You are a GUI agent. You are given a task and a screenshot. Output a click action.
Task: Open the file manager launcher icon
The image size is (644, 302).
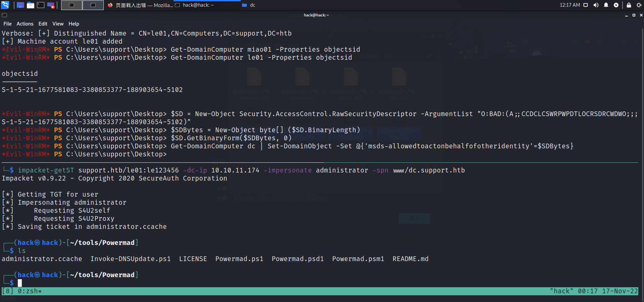[x=31, y=5]
